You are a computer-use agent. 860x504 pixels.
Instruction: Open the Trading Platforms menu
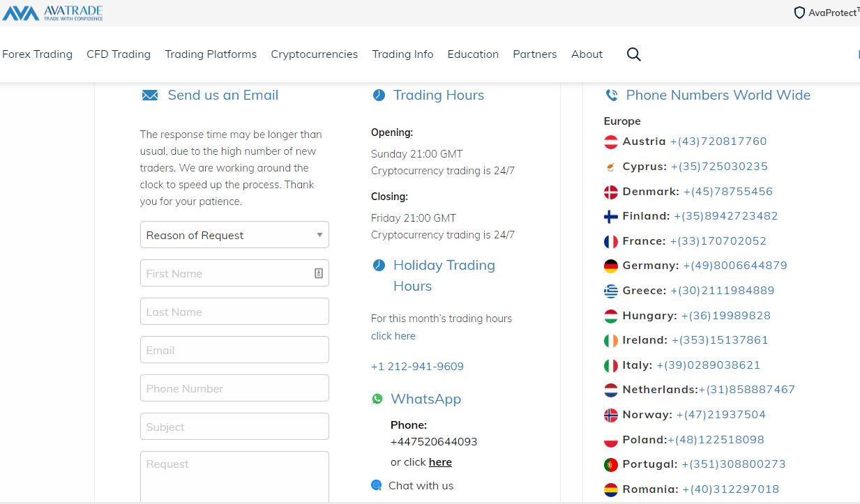point(211,54)
